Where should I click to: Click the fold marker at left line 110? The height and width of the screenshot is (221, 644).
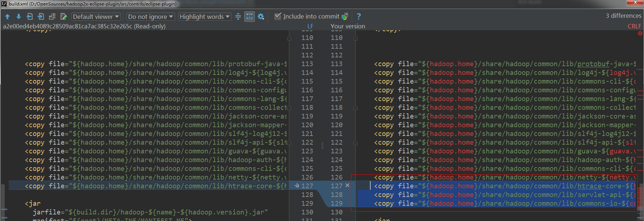click(x=289, y=38)
